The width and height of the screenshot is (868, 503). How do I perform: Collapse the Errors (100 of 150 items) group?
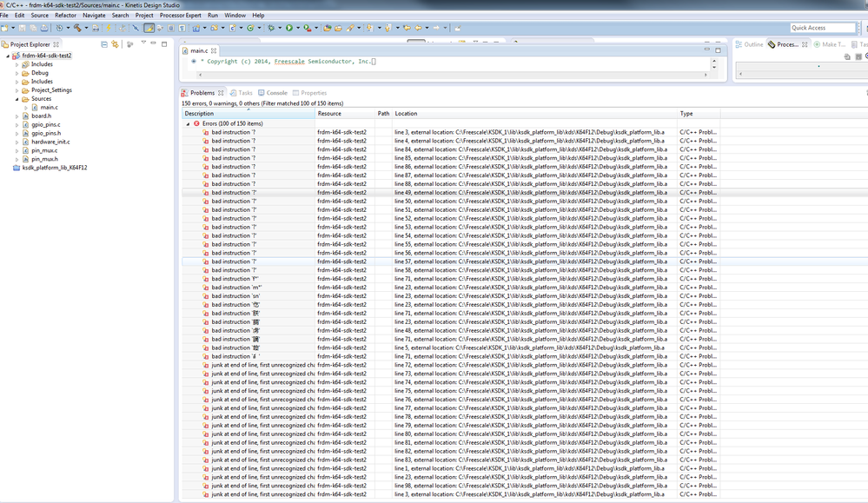point(188,124)
